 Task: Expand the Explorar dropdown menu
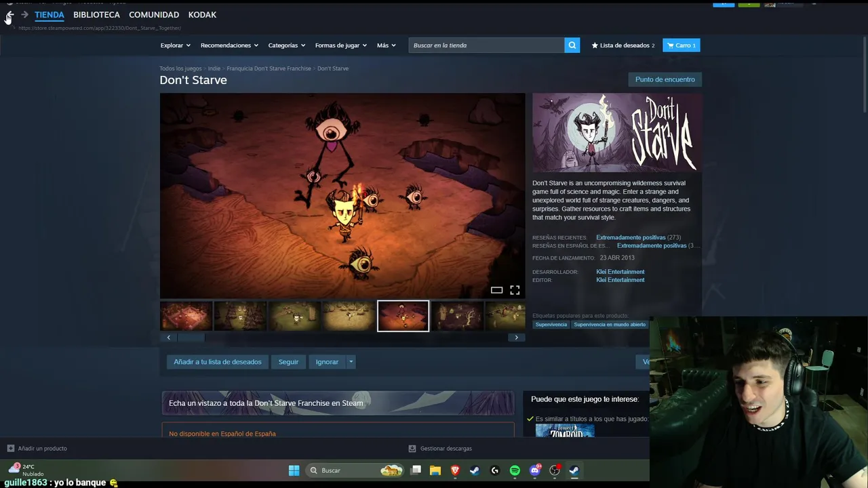(175, 45)
